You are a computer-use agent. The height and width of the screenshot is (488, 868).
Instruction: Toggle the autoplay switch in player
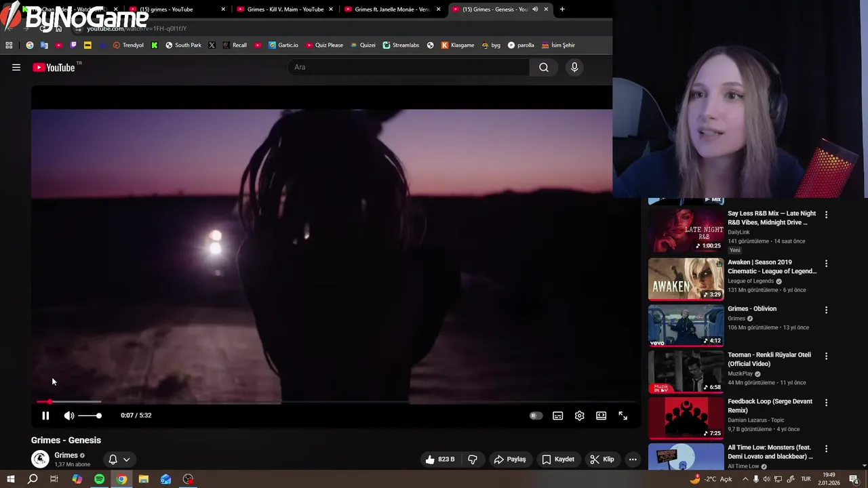point(536,415)
